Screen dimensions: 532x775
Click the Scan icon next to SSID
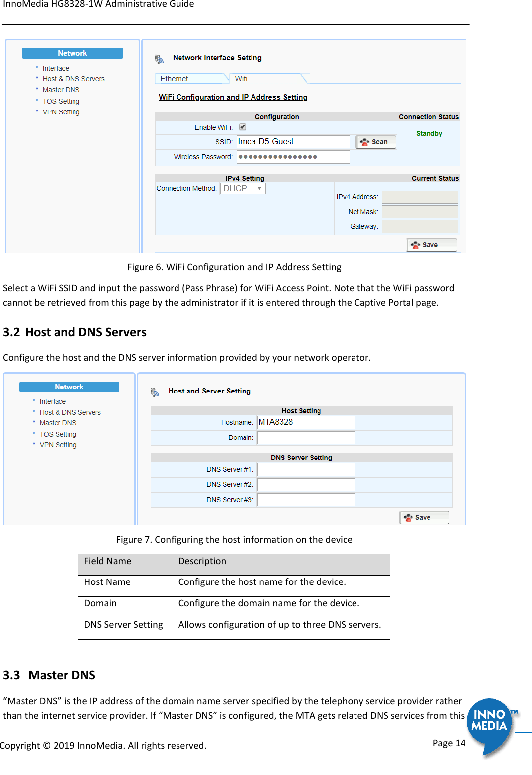pyautogui.click(x=375, y=142)
